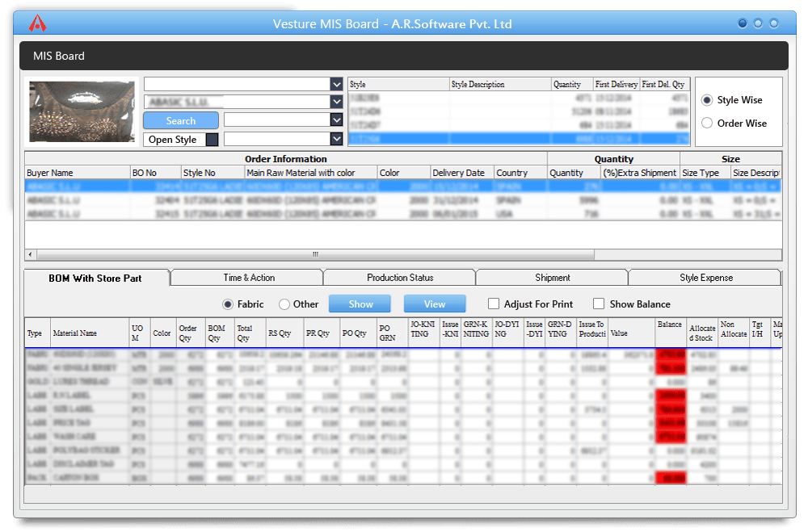Click the Issue To Production column header

point(592,333)
